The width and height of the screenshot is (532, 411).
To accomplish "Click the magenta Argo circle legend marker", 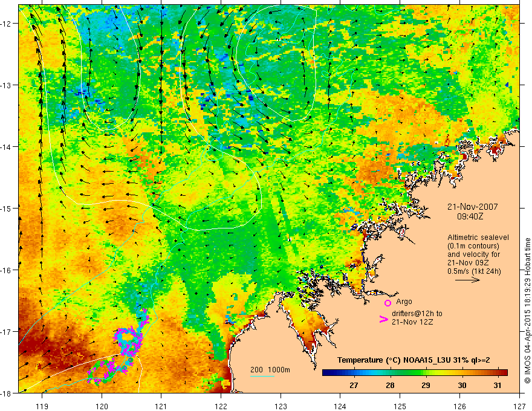I will [x=388, y=303].
